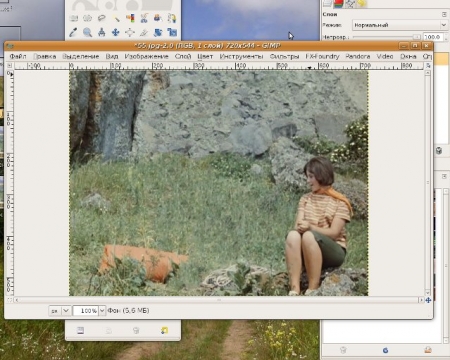Select the Free Select lasso tool
Viewport: 450px width, 360px height.
pyautogui.click(x=102, y=18)
